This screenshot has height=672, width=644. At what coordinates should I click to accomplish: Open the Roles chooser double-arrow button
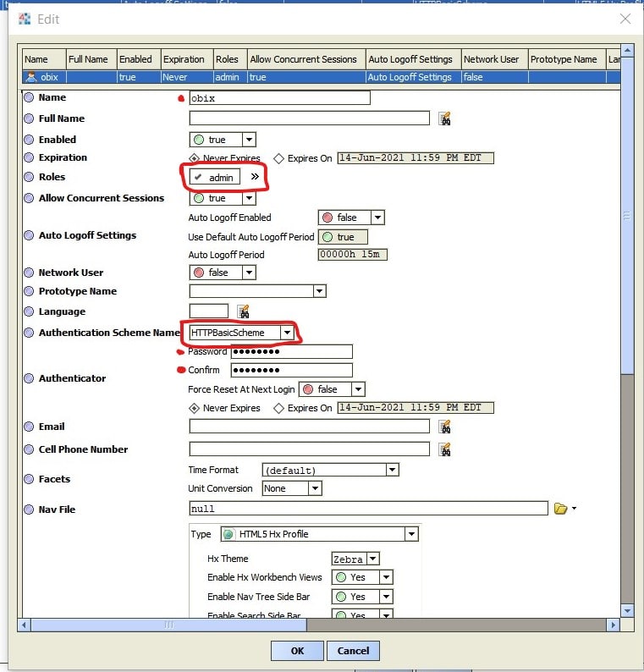(x=255, y=177)
